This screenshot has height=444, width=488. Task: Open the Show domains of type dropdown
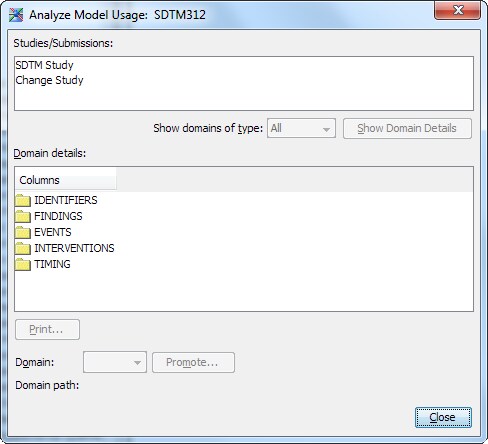point(301,128)
